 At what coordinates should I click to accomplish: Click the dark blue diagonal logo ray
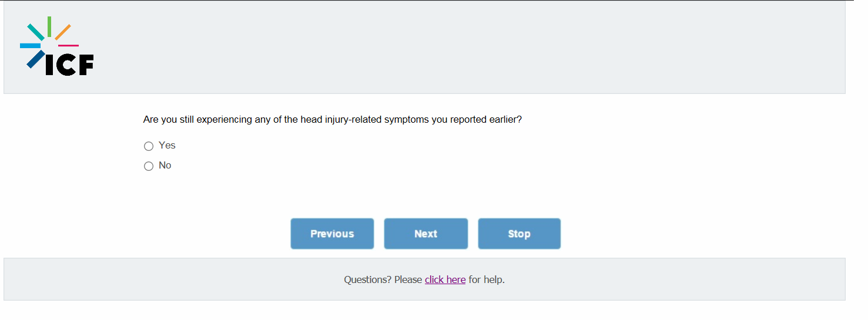click(35, 59)
